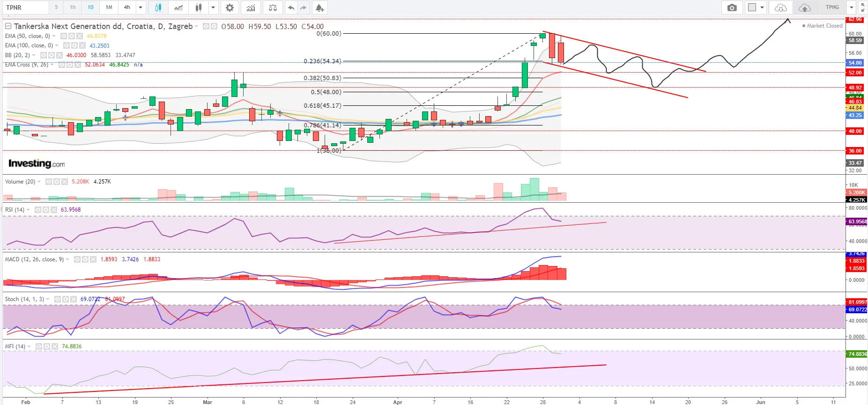Hide the EMA 50 indicator with eye icon
Image resolution: width=868 pixels, height=405 pixels.
64,36
